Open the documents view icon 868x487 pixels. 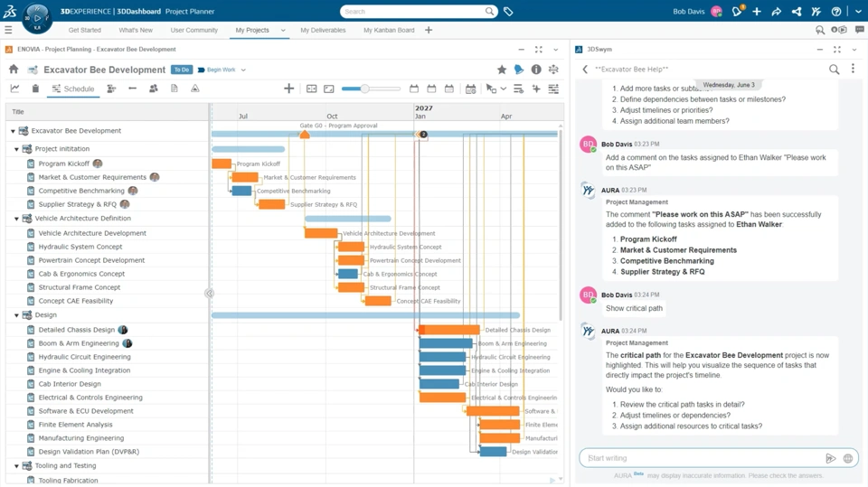pos(175,89)
